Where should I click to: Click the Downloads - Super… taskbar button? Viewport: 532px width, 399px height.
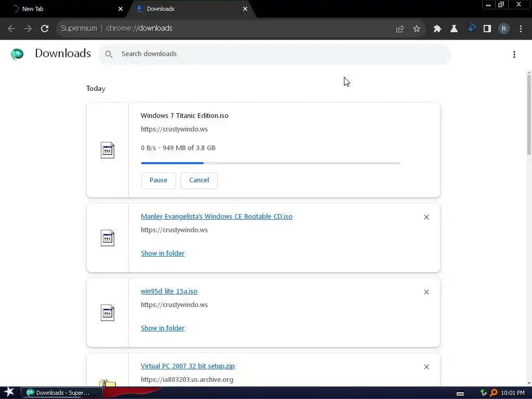point(61,393)
